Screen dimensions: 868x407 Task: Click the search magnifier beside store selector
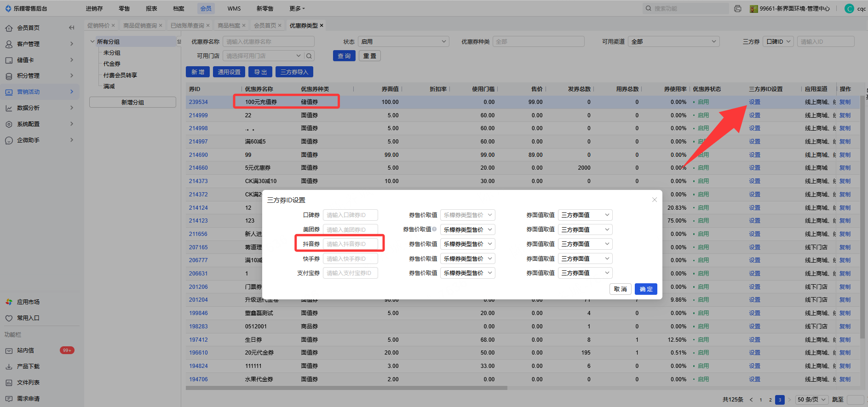pos(309,56)
